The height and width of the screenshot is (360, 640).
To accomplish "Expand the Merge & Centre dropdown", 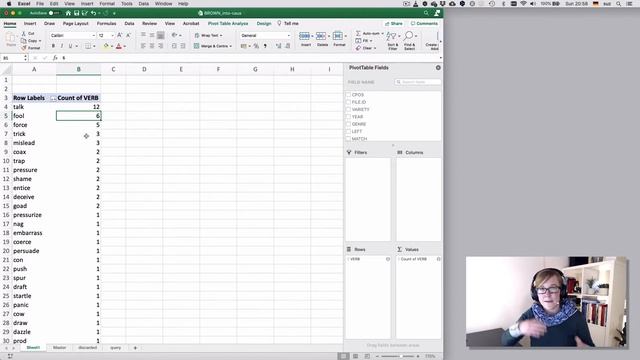I will [x=231, y=46].
